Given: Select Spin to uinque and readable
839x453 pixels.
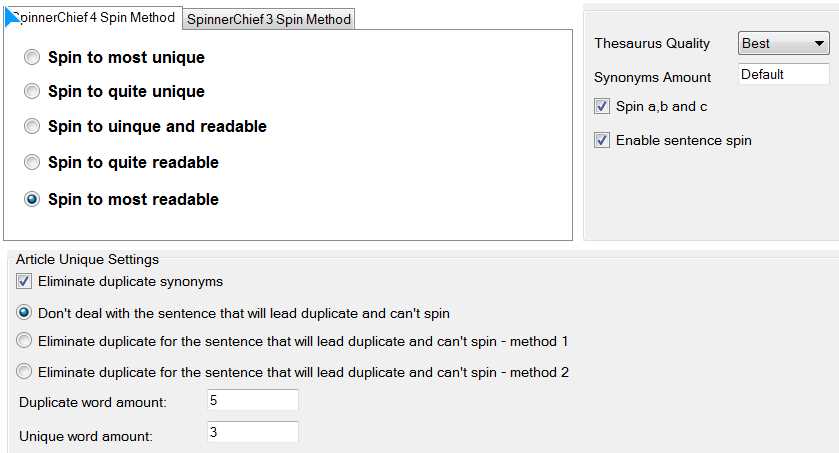Looking at the screenshot, I should tap(32, 127).
